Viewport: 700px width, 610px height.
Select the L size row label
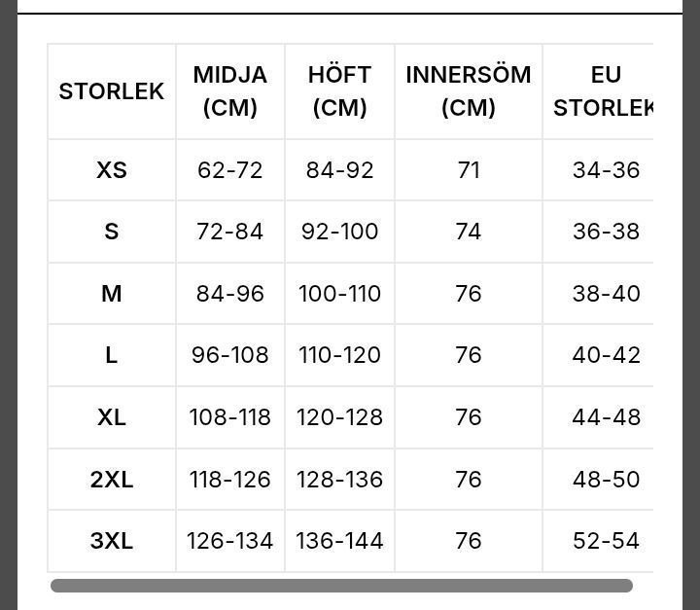112,355
